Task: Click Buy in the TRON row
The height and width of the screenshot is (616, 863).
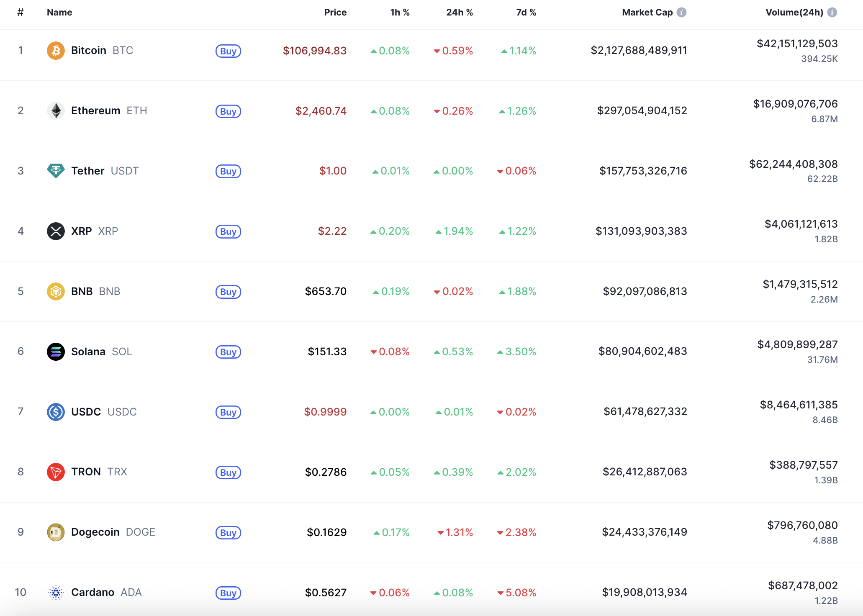Action: click(x=228, y=472)
